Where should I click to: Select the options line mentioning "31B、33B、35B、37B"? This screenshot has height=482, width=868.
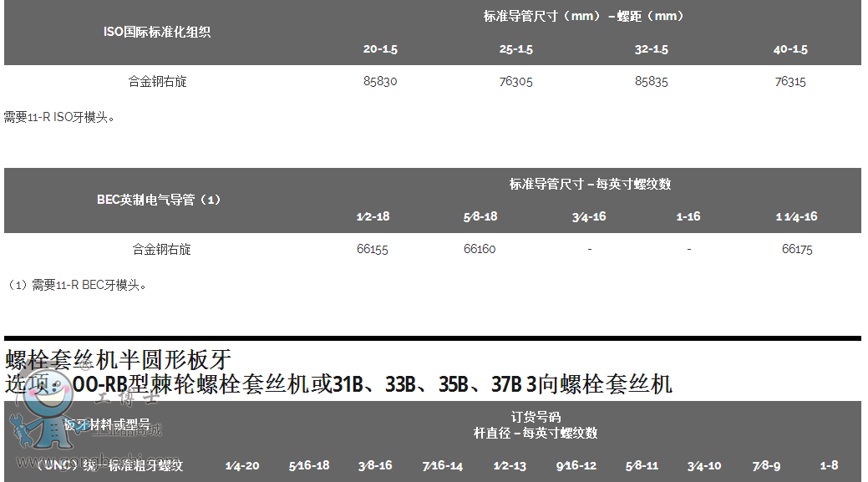tap(338, 384)
